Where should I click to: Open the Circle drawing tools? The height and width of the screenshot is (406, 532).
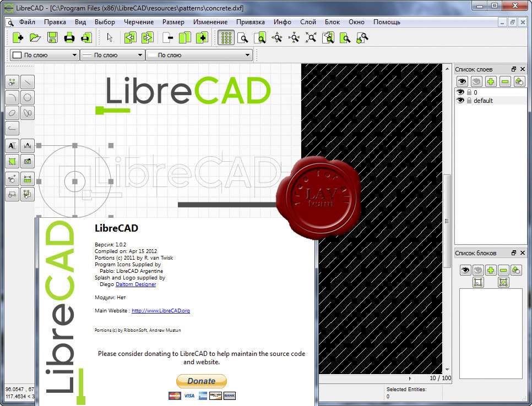click(x=28, y=97)
